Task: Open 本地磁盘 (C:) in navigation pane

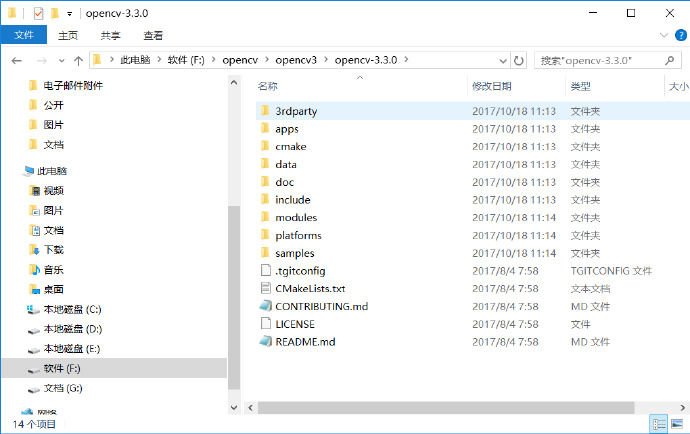Action: [73, 309]
